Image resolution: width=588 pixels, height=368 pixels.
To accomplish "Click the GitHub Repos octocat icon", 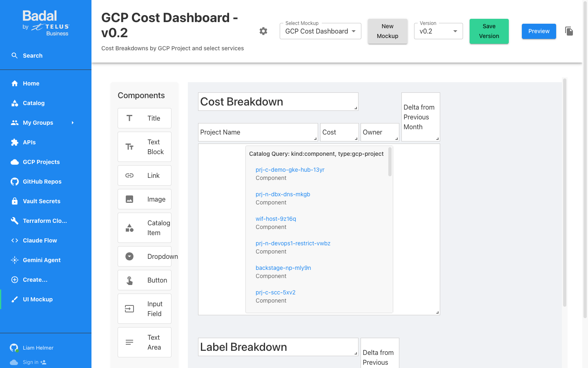I will [15, 182].
